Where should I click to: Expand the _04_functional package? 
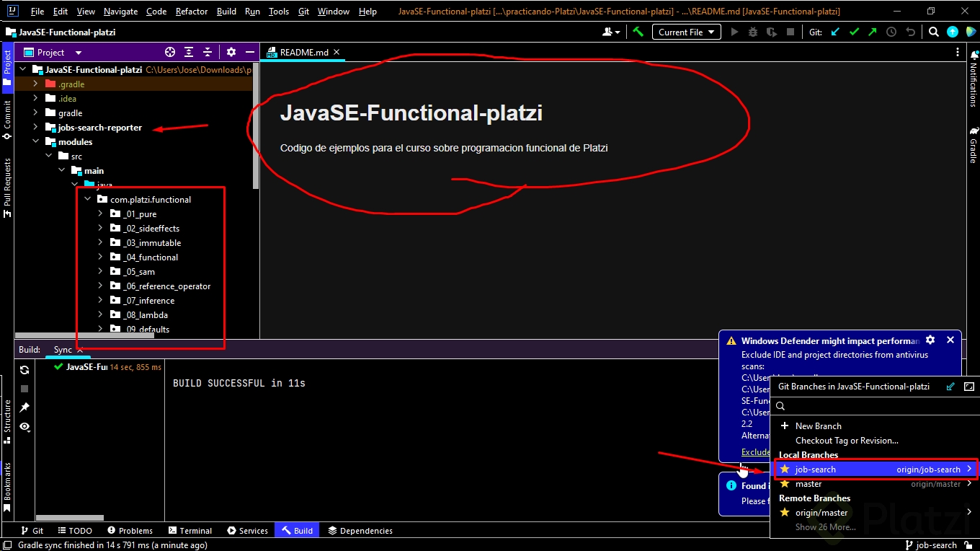(x=100, y=257)
